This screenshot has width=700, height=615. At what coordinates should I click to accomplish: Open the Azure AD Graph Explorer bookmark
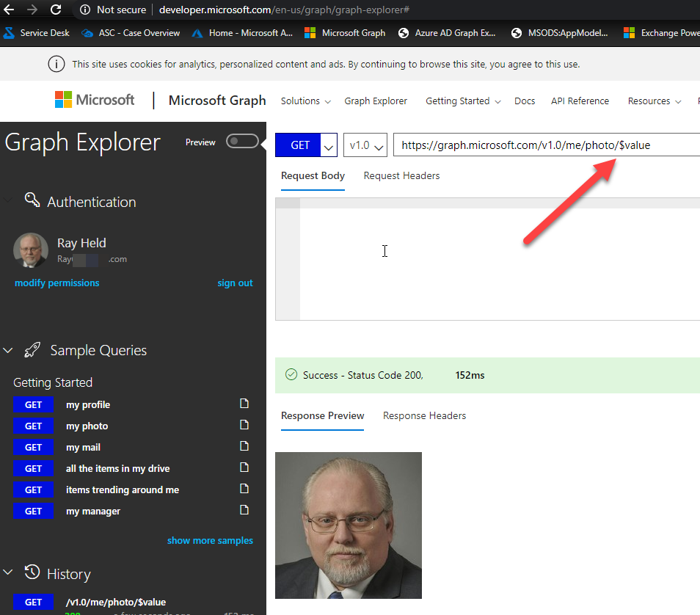447,33
